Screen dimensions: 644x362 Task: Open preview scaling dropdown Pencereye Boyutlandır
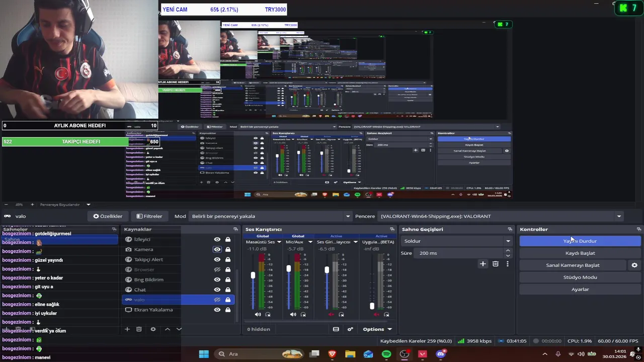point(65,205)
